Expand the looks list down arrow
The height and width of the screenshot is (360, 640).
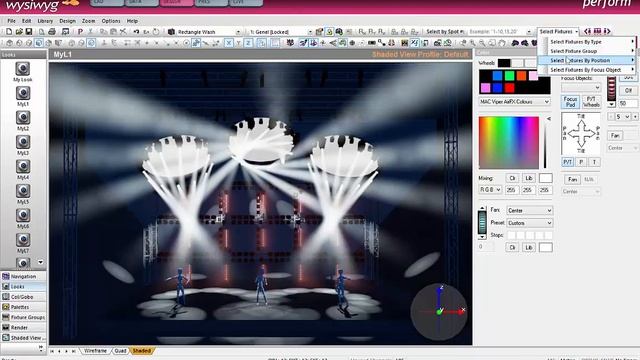pos(40,262)
